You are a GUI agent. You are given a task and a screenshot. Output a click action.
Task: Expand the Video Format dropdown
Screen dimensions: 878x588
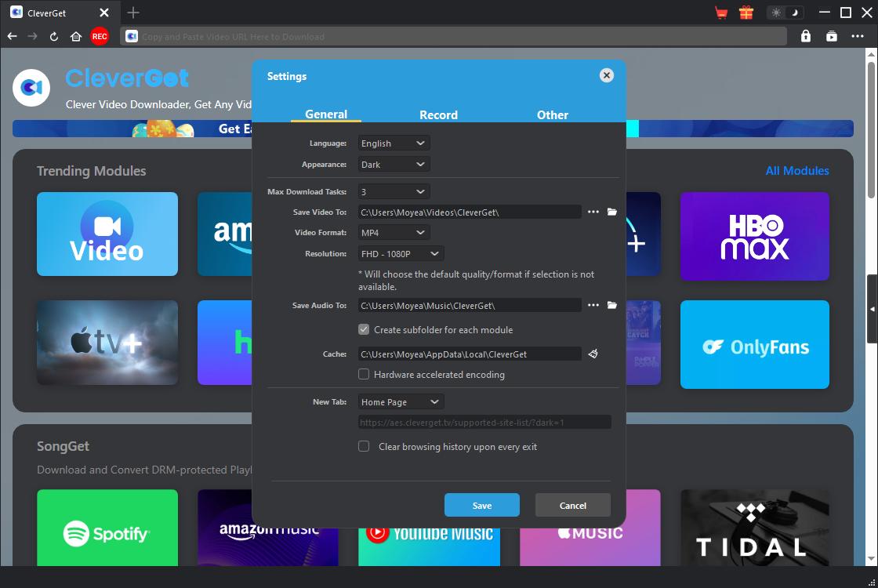pos(394,233)
